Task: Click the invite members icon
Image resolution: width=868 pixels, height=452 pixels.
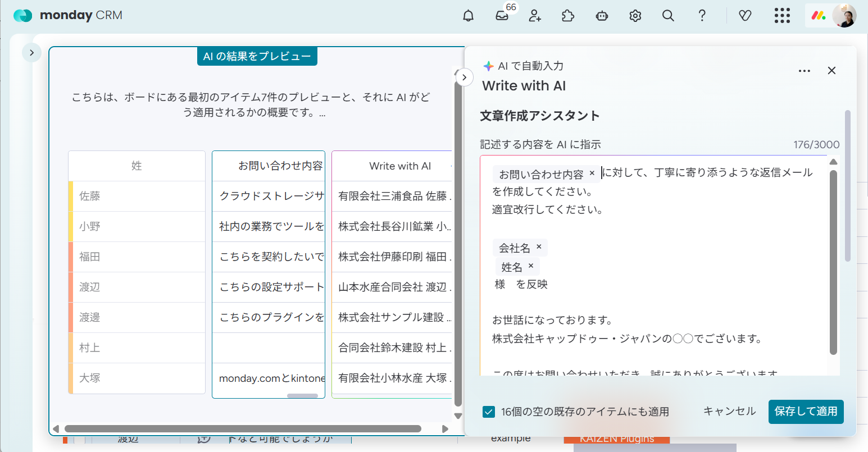Action: pos(535,16)
